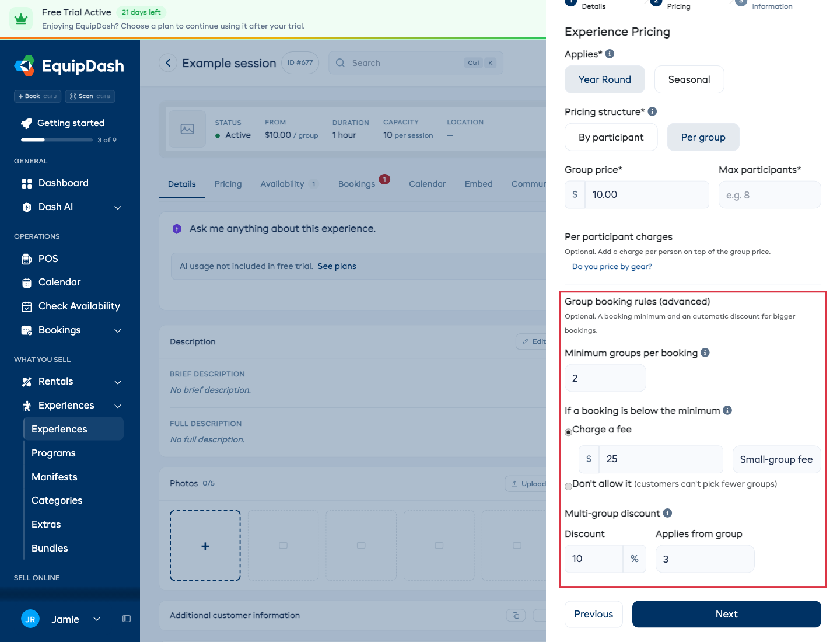This screenshot has height=642, width=840.
Task: Open the Dashboard sidebar icon
Action: click(x=27, y=183)
